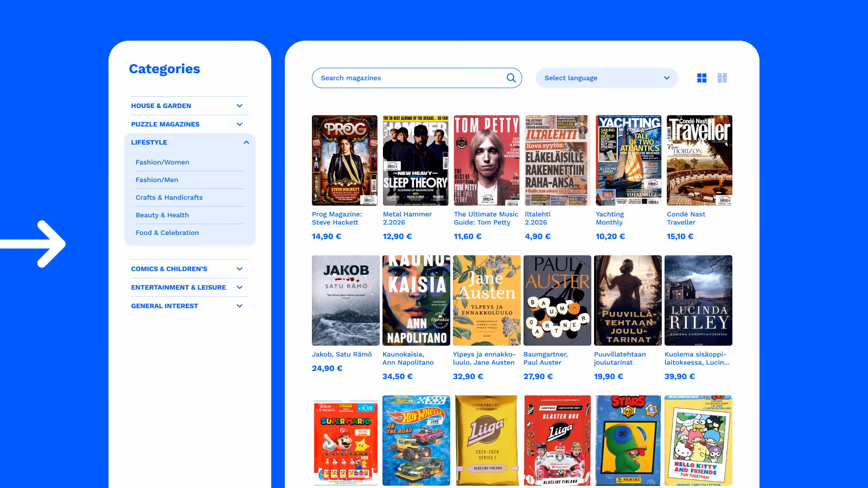Open Condé Nast Traveller cover
Image resolution: width=868 pixels, height=488 pixels.
click(x=699, y=160)
